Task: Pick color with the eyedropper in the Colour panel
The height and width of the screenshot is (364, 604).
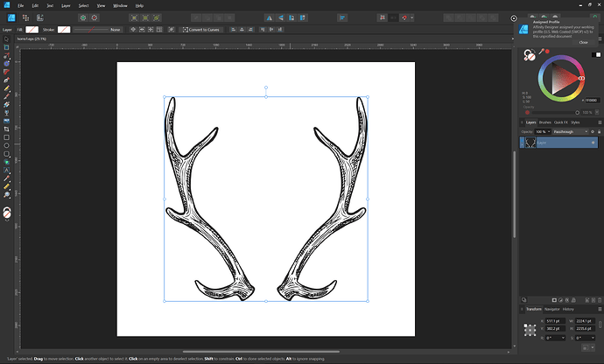Action: click(541, 52)
